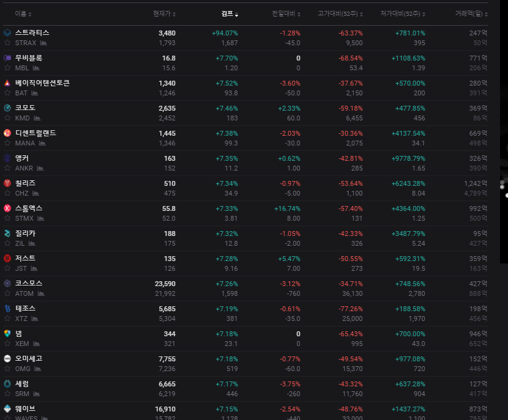Click the 베이직어텐션토큰 coin logo

pos(7,83)
